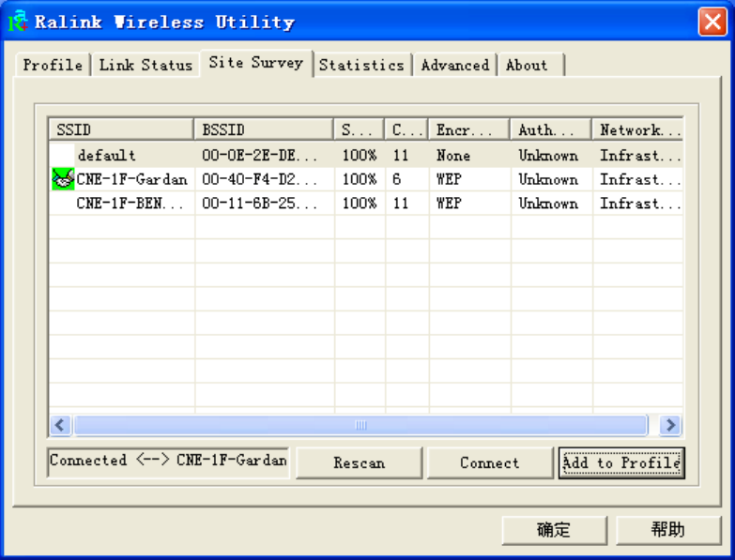This screenshot has height=560, width=735.
Task: Click encryption 'None' in the default row
Action: click(x=453, y=155)
